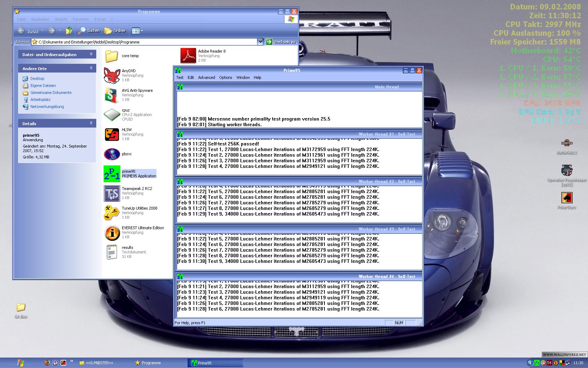The image size is (588, 368).
Task: Open the Operation Peacekeeper desktop shortcut
Action: (x=567, y=170)
